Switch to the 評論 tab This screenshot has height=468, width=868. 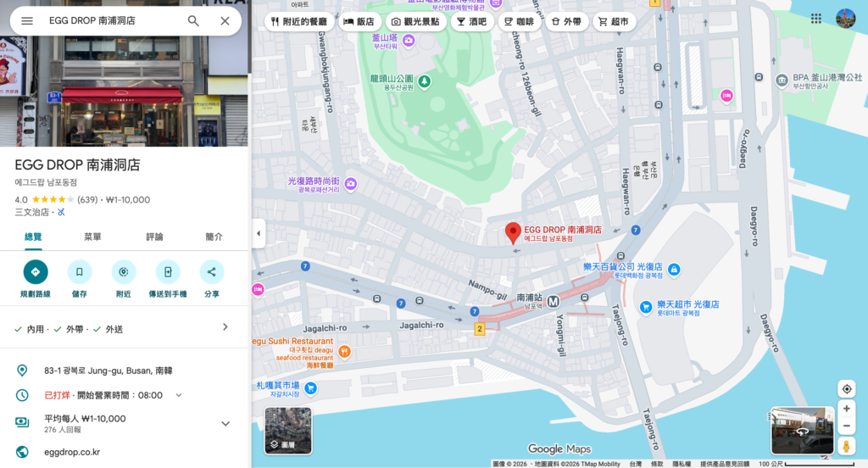tap(154, 237)
